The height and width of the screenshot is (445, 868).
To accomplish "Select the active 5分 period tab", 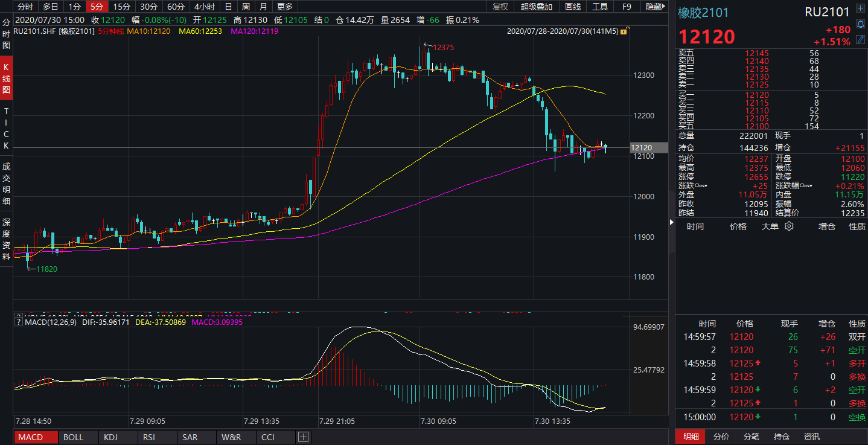I will pos(97,7).
